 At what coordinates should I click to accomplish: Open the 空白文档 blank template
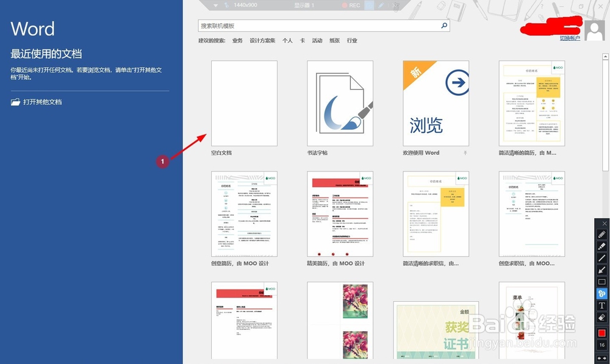coord(243,102)
